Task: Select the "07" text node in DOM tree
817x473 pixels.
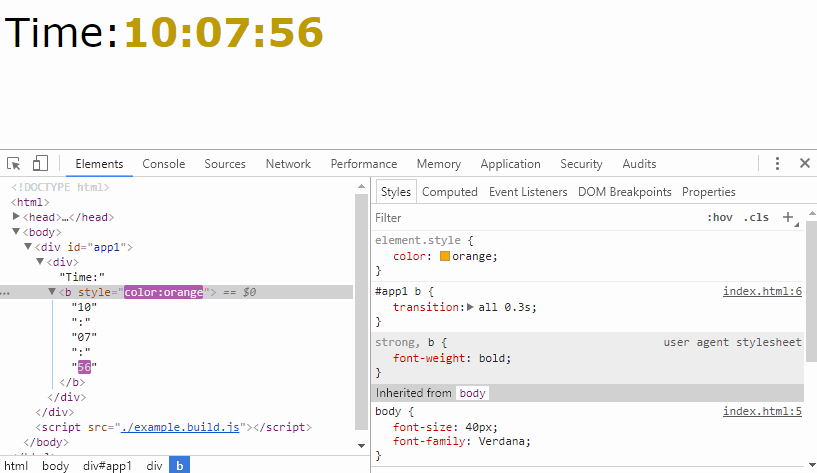Action: [84, 337]
